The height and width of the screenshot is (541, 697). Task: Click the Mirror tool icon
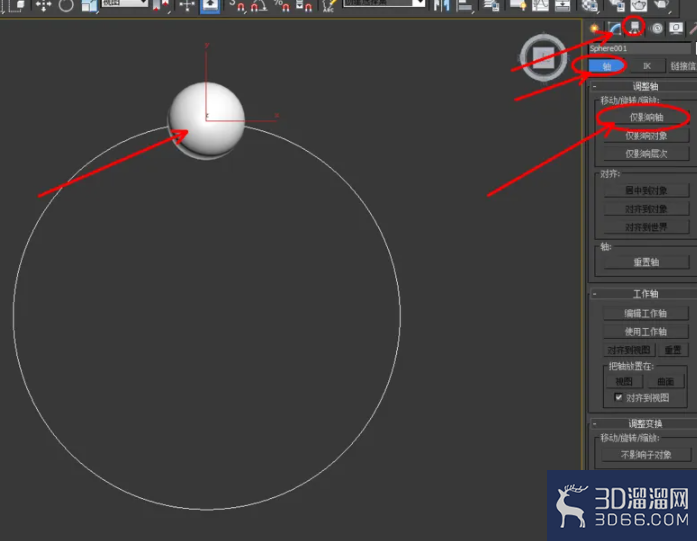[441, 5]
